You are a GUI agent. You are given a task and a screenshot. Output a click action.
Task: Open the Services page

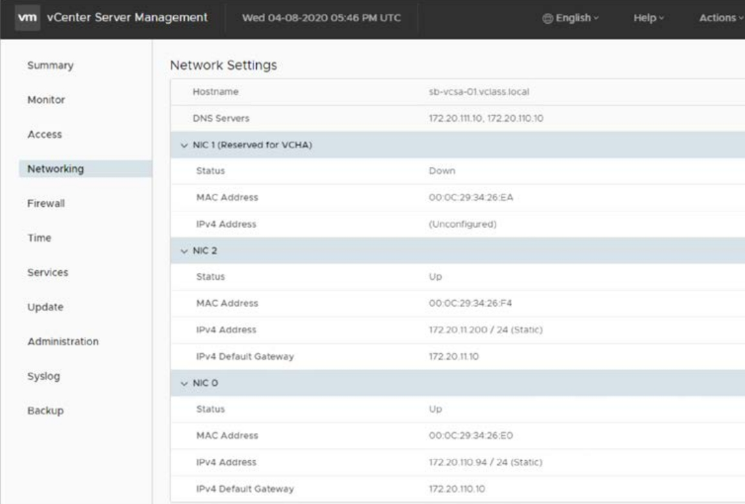click(x=48, y=273)
